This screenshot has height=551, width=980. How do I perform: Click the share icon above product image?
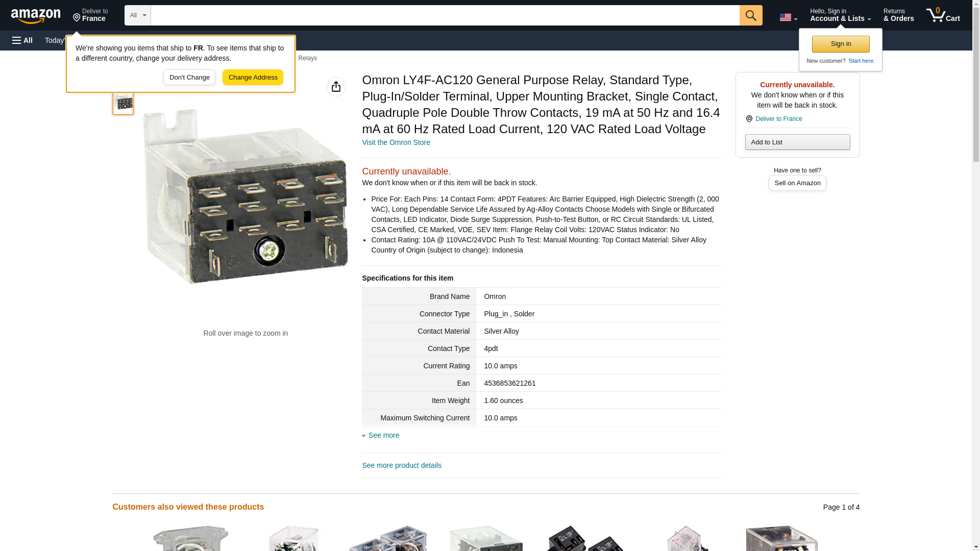336,87
